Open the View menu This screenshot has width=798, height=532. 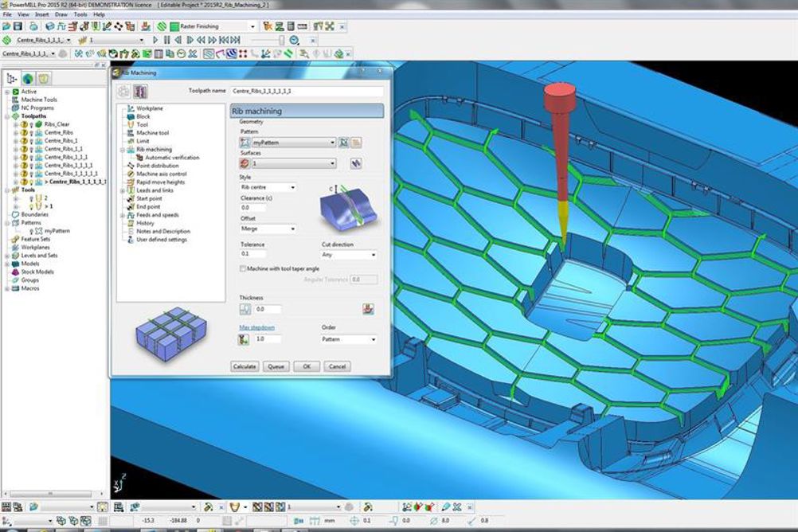coord(23,15)
